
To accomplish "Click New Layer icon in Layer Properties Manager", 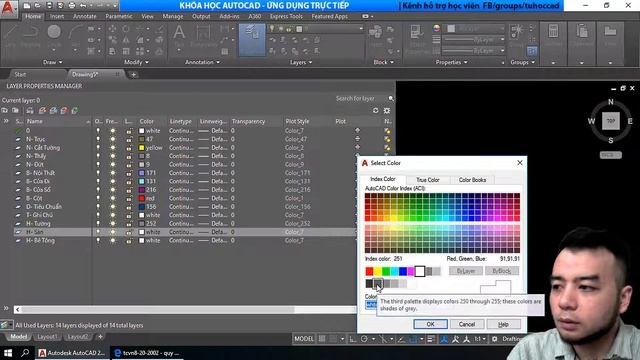I will coord(42,111).
